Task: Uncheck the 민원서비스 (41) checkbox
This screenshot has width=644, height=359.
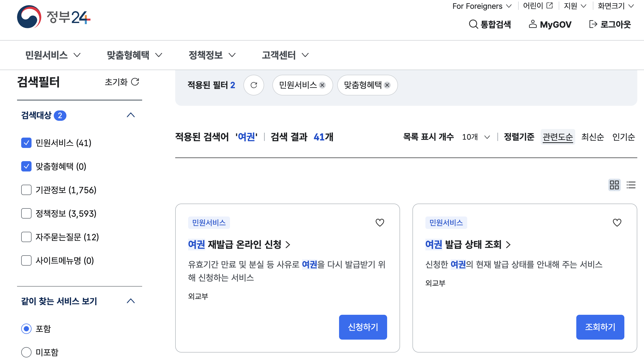Action: point(26,143)
